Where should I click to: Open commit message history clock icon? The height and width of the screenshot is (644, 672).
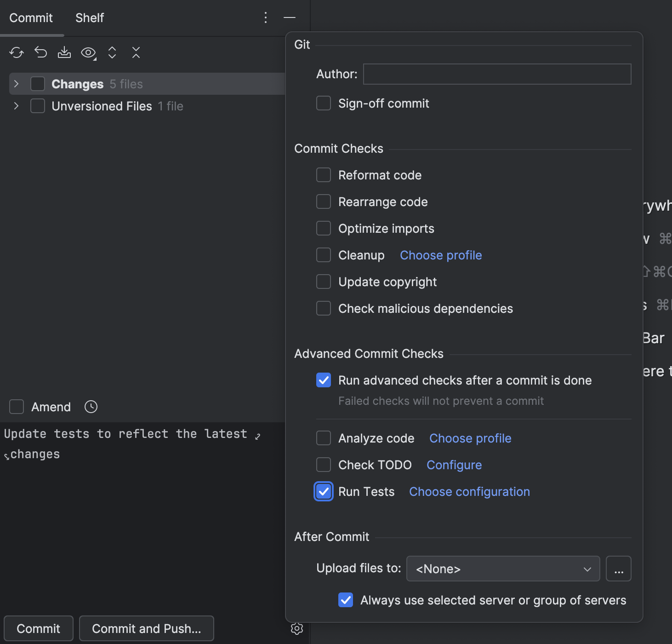[x=91, y=406]
